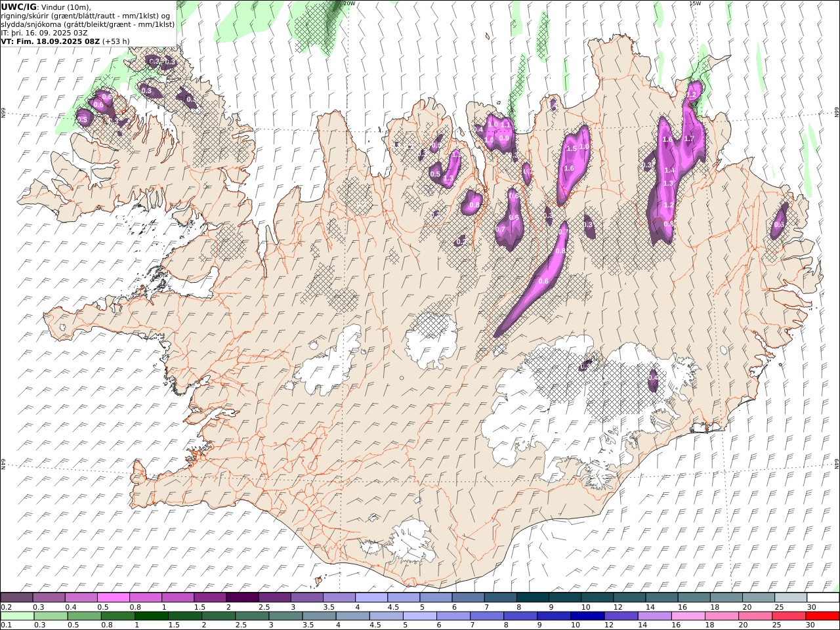Click the '1.4' snowfall value on the map
Screen dimensions: 840x630
click(669, 170)
